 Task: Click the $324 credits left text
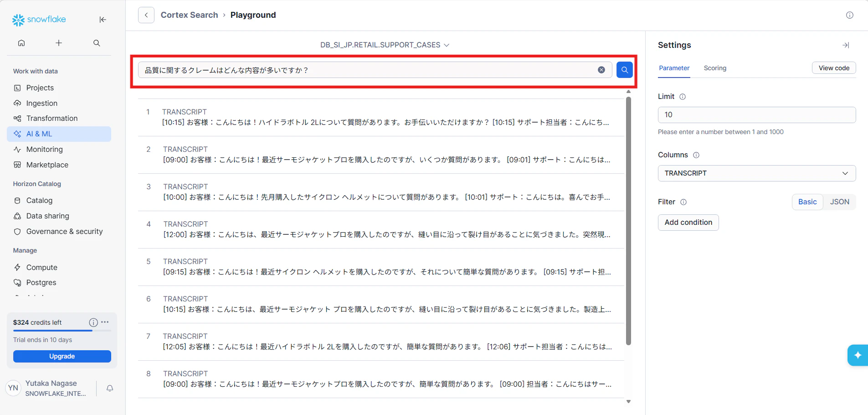[37, 322]
